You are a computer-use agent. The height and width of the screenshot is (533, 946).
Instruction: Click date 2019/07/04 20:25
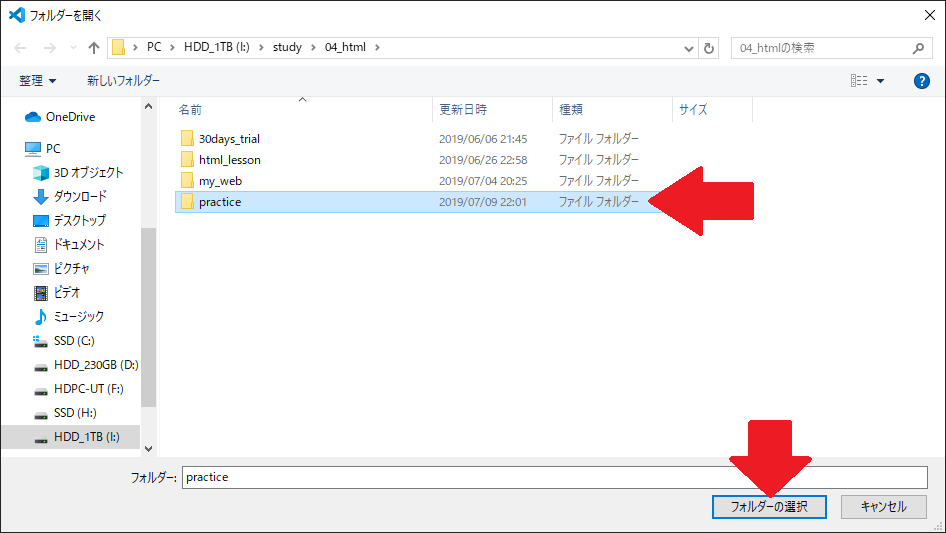click(x=483, y=181)
